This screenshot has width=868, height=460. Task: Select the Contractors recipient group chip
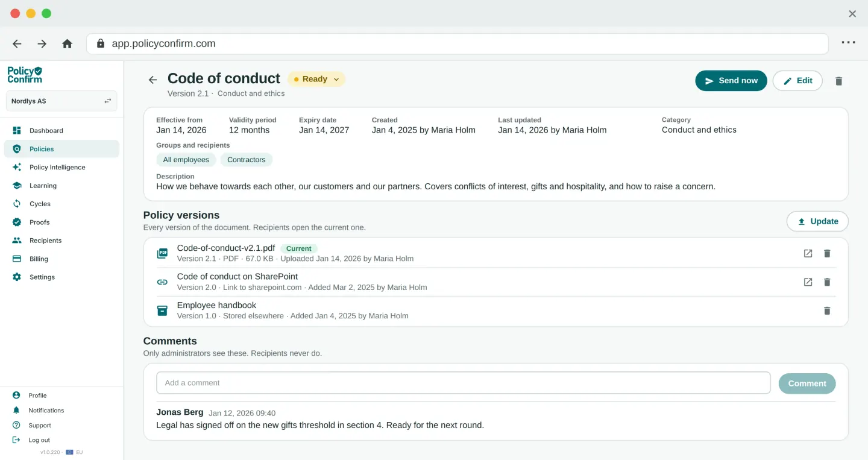(247, 160)
